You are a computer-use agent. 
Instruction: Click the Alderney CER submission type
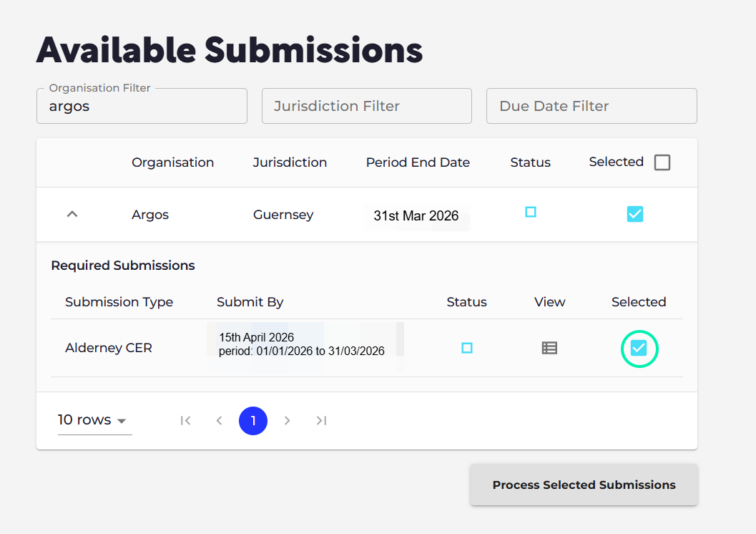tap(109, 348)
